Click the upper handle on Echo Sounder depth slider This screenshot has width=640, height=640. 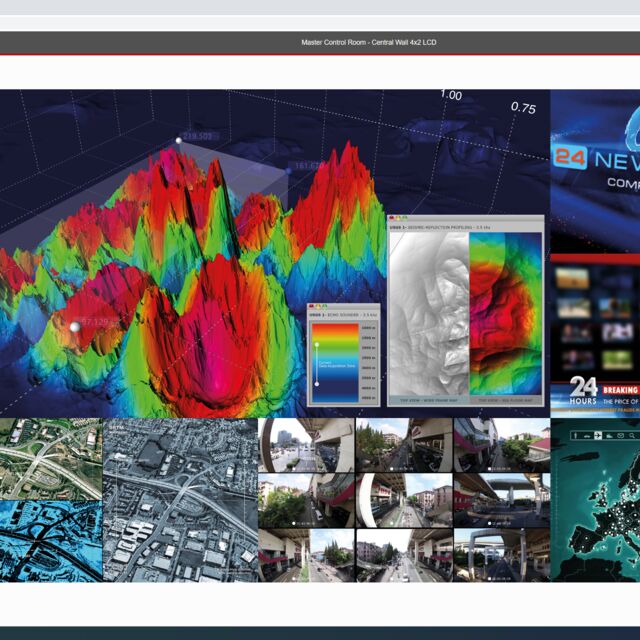pyautogui.click(x=318, y=344)
